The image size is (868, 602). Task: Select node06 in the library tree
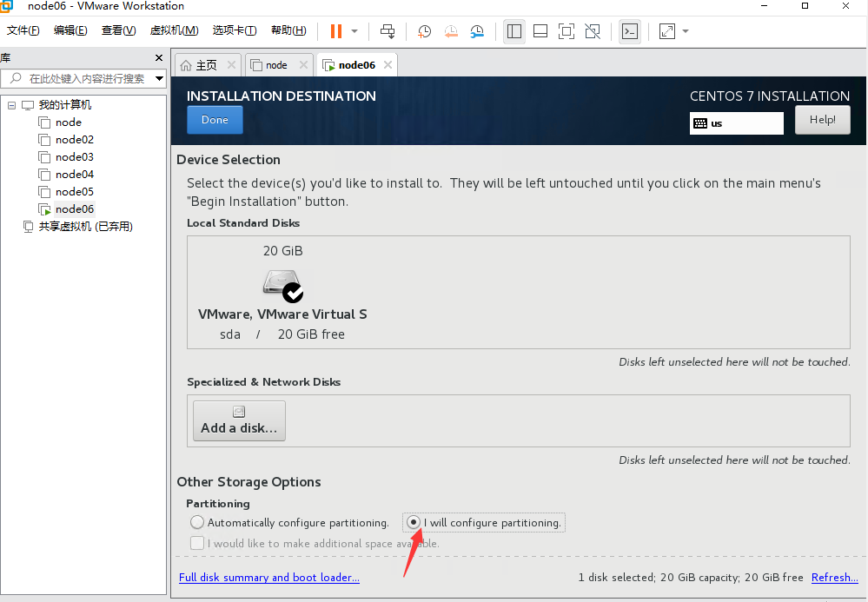(74, 209)
